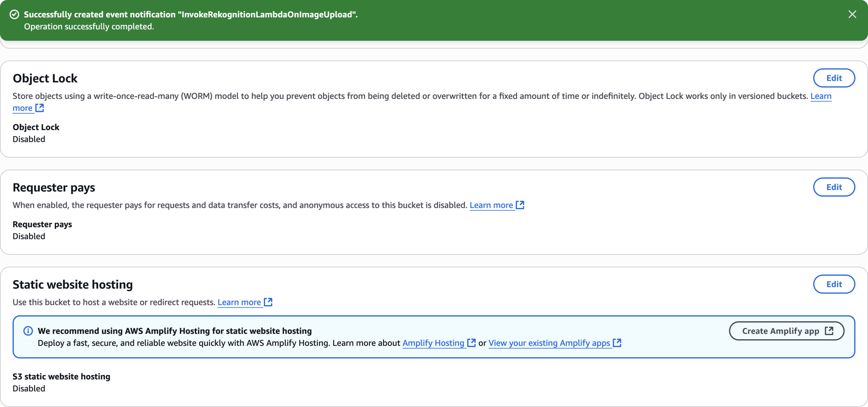
Task: Click the success checkmark icon in banner
Action: coord(14,14)
